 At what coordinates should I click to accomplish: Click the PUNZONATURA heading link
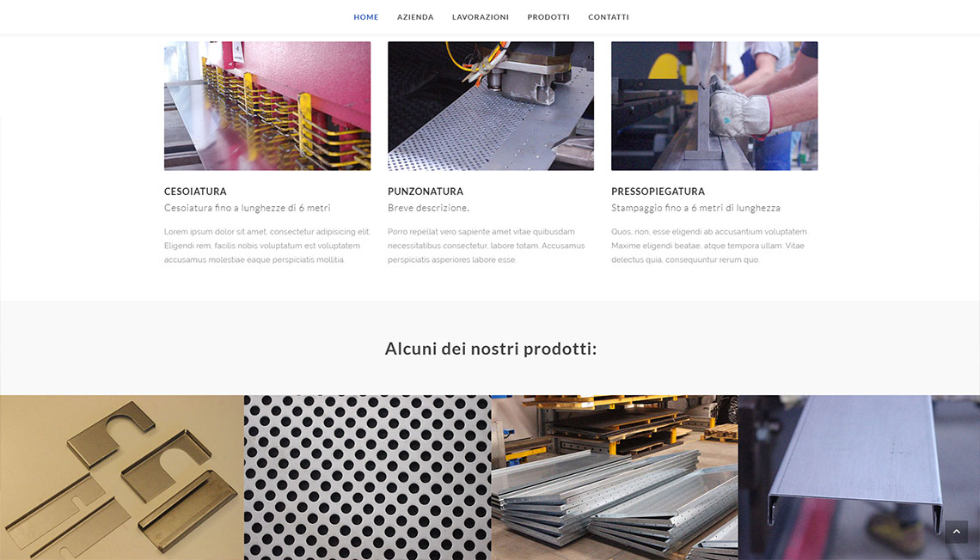pos(425,192)
